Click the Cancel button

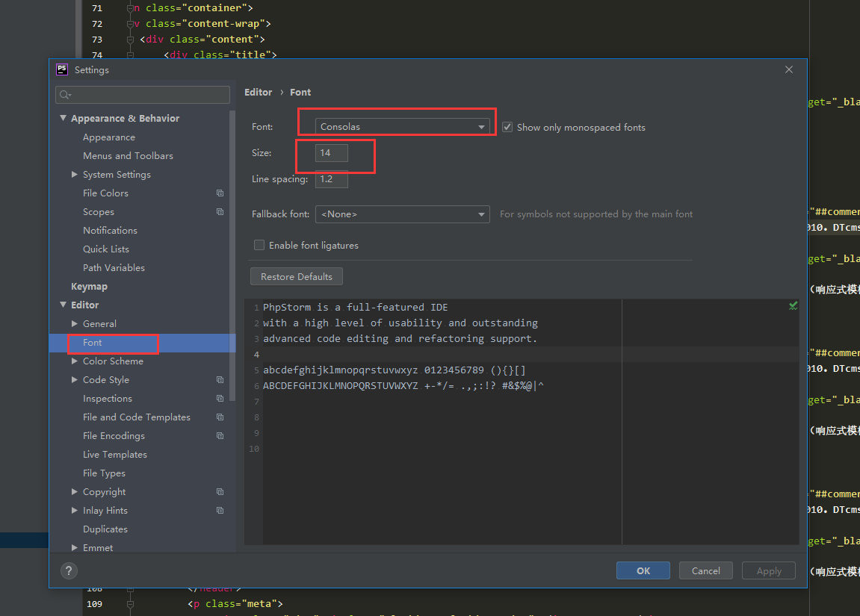(705, 570)
